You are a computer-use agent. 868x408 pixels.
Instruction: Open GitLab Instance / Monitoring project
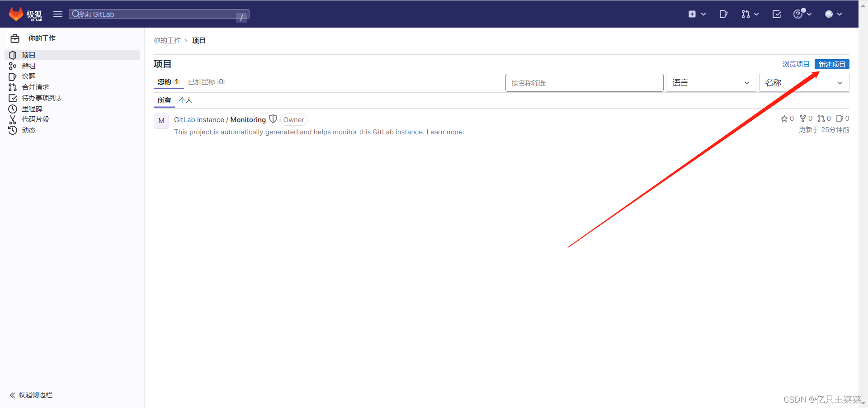point(220,120)
